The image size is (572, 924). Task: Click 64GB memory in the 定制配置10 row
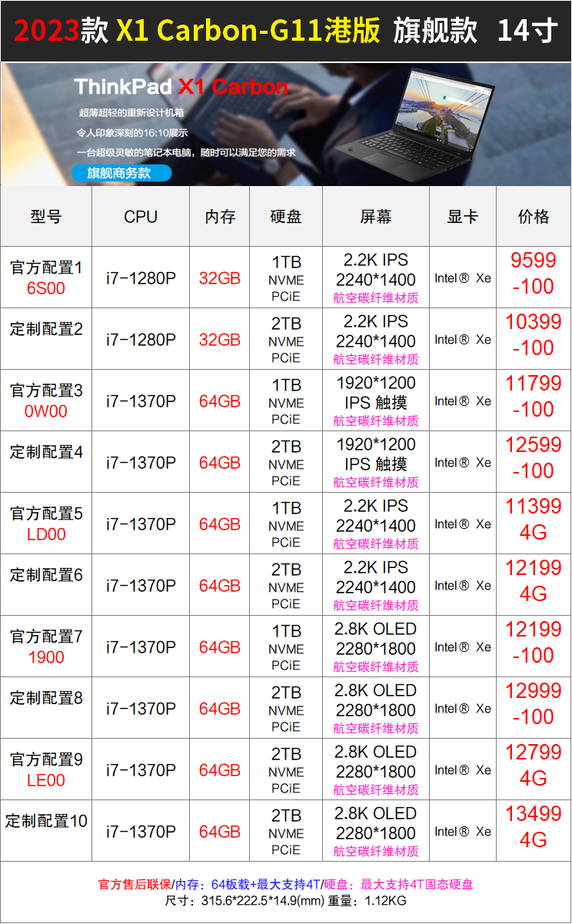220,832
